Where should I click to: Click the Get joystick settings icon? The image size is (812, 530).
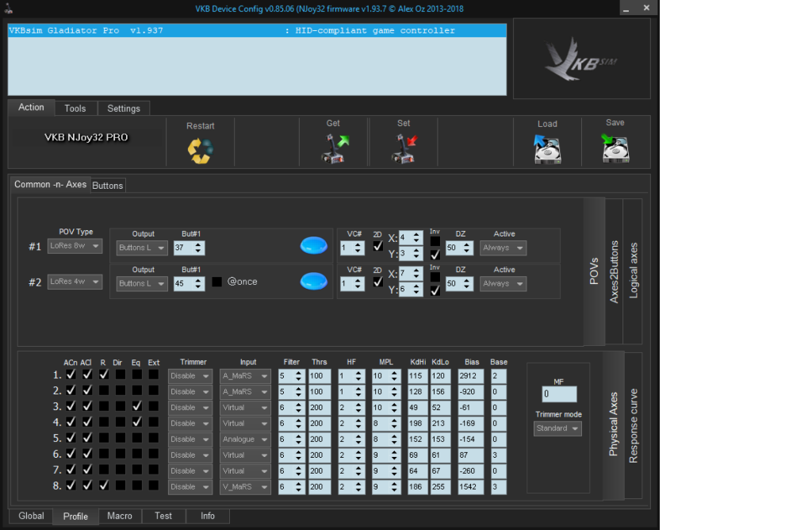tap(334, 148)
